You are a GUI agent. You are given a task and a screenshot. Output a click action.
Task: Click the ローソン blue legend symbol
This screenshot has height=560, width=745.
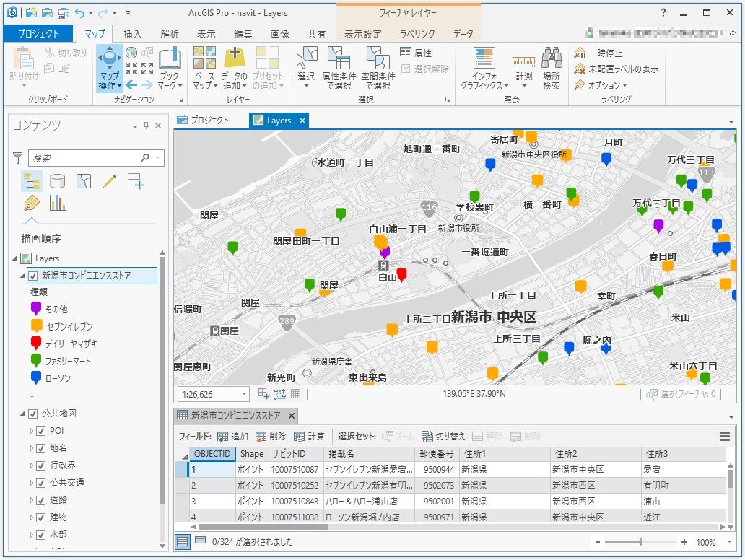click(36, 378)
